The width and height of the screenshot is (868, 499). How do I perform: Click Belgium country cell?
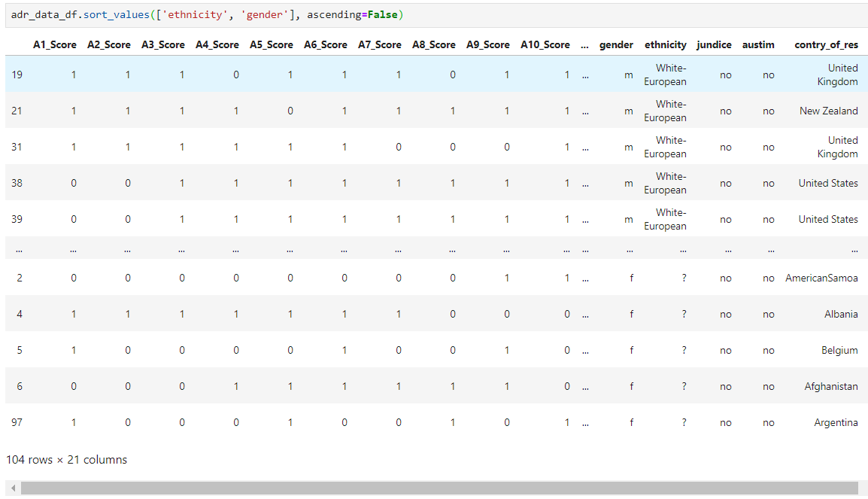[x=839, y=351]
